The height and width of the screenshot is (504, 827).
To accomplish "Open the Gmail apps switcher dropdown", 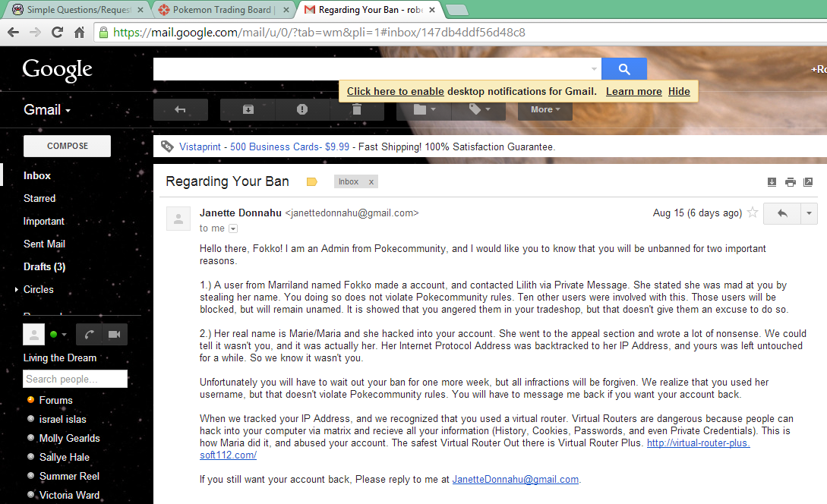I will 47,109.
